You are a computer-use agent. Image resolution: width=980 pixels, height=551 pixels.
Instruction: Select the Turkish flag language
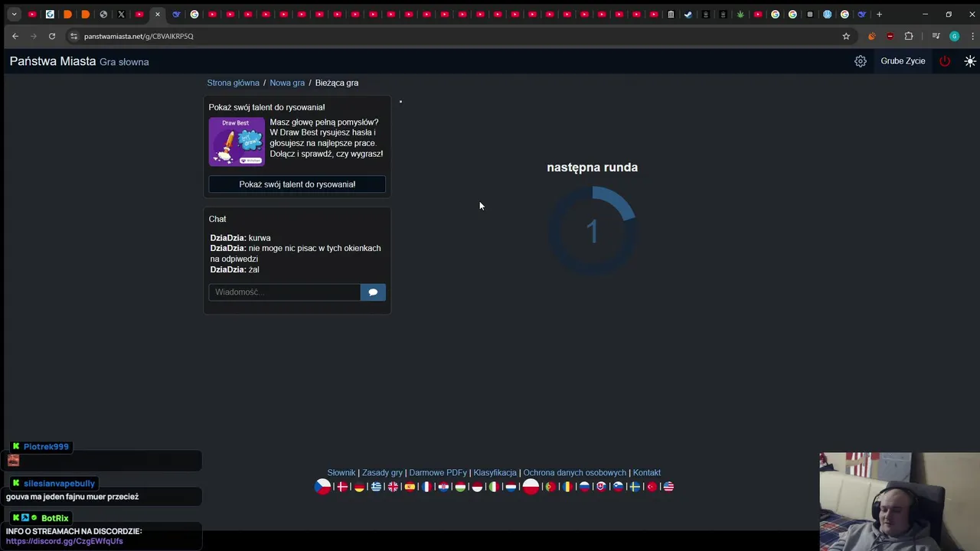point(652,487)
